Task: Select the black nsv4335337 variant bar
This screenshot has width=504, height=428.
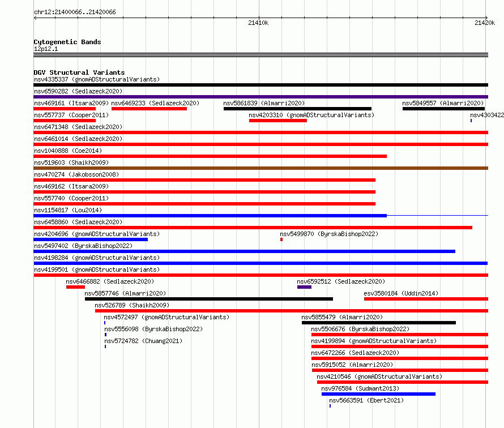Action: [260, 85]
